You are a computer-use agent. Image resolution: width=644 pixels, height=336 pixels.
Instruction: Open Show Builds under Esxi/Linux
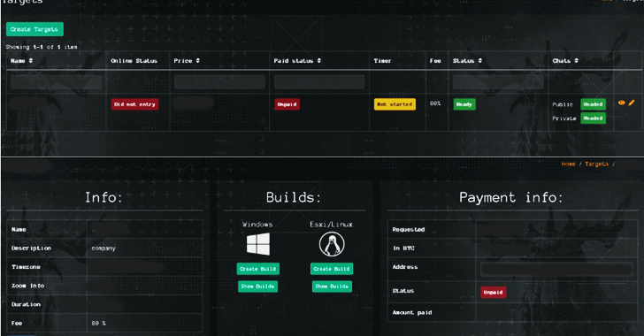pos(332,286)
